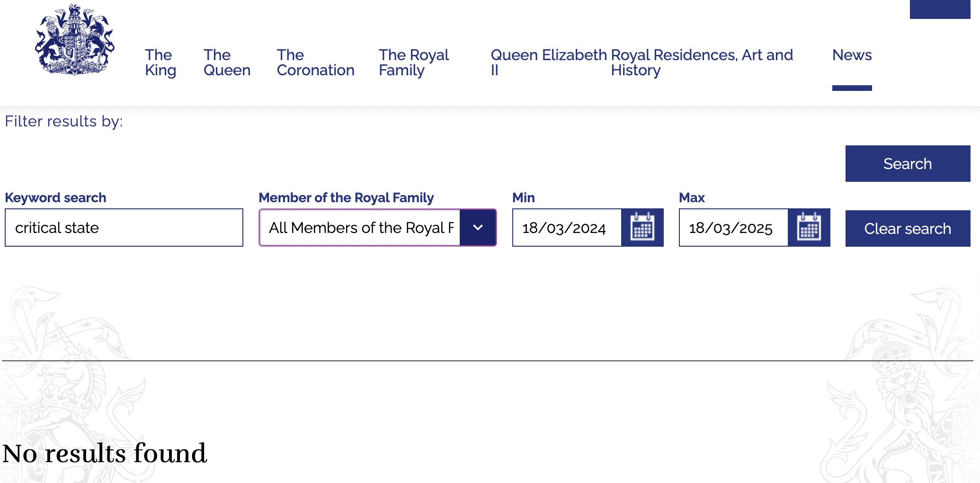
Task: Select the News tab
Action: tap(852, 55)
